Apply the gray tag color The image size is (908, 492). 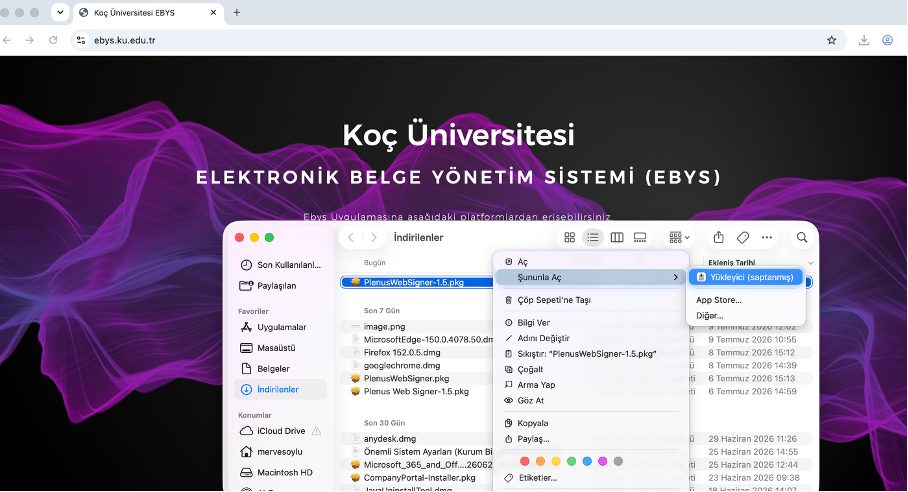(618, 461)
